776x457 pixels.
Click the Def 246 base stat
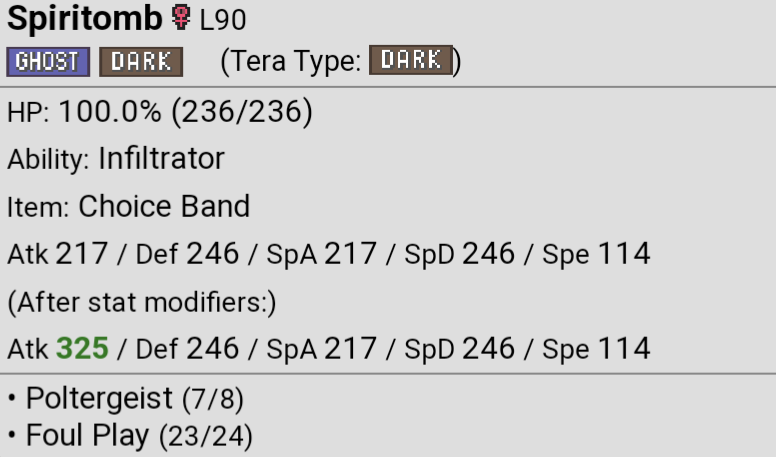pyautogui.click(x=188, y=254)
